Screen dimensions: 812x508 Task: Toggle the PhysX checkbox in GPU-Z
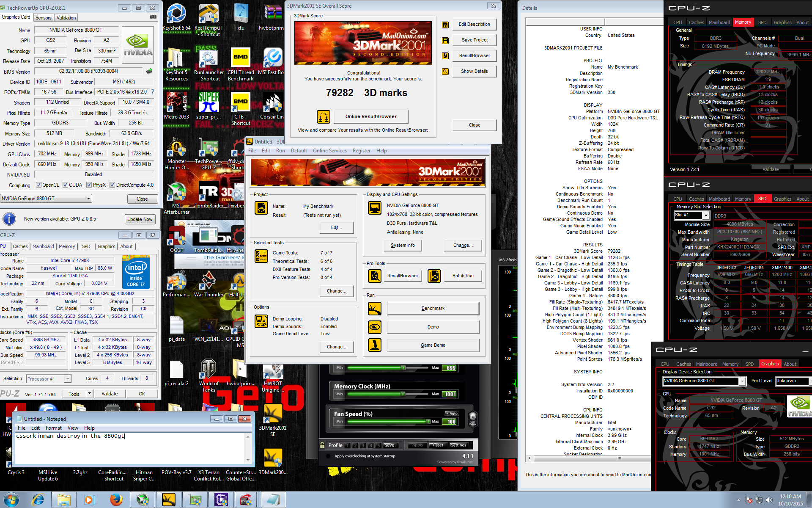click(89, 185)
